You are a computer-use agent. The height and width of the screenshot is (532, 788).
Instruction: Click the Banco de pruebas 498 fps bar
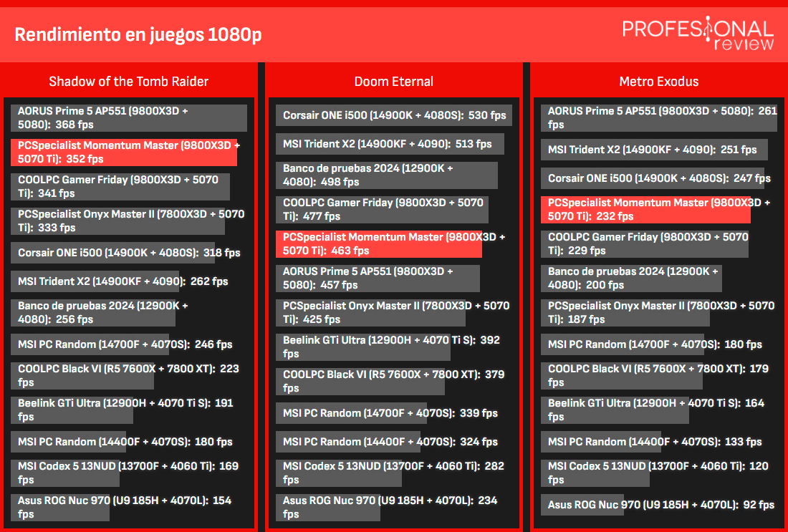coord(387,175)
